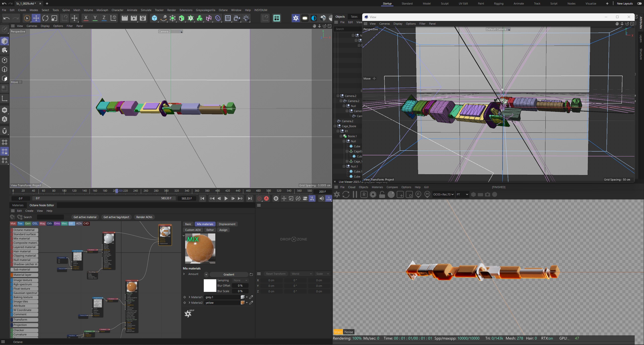Select the Rotate tool icon
The height and width of the screenshot is (345, 644).
coord(45,18)
